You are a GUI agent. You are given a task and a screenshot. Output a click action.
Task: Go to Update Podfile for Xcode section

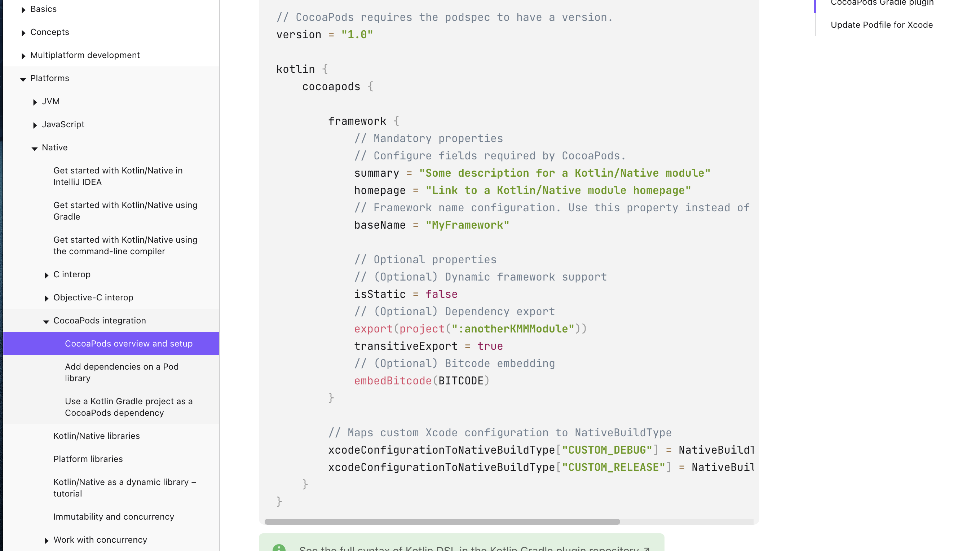(x=882, y=25)
